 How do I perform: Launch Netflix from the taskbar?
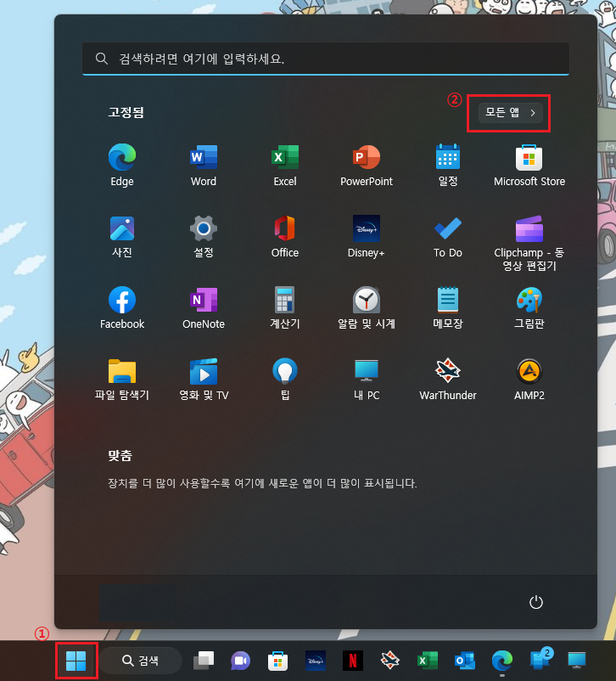click(x=352, y=661)
